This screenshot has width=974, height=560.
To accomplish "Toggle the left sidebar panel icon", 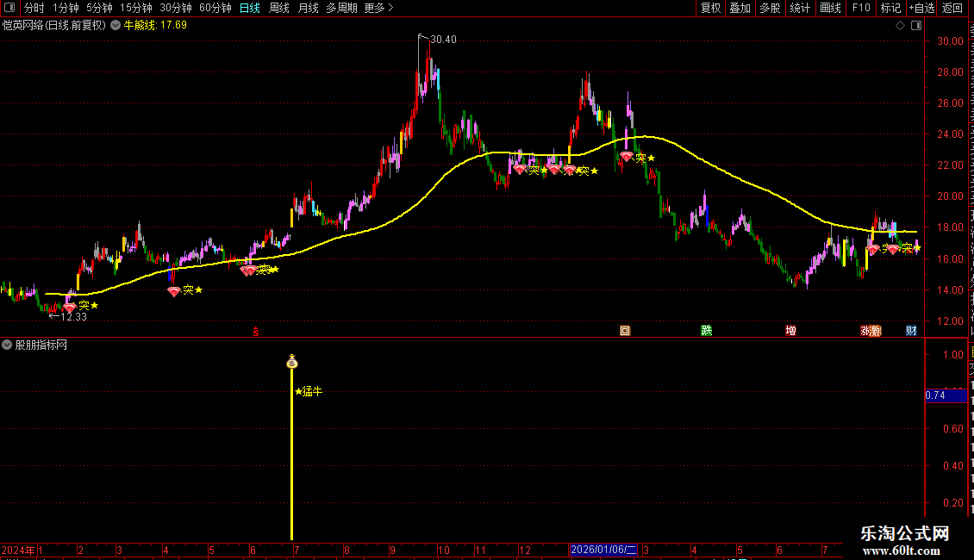I will 9,8.
